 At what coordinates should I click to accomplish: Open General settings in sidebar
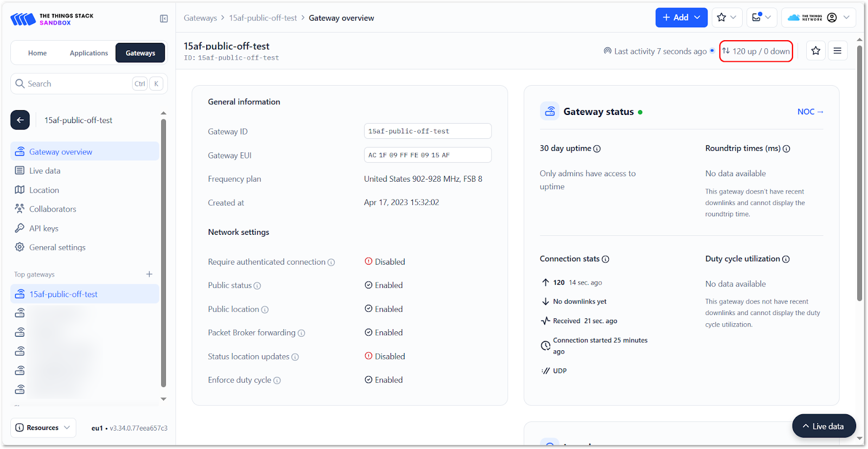coord(57,247)
